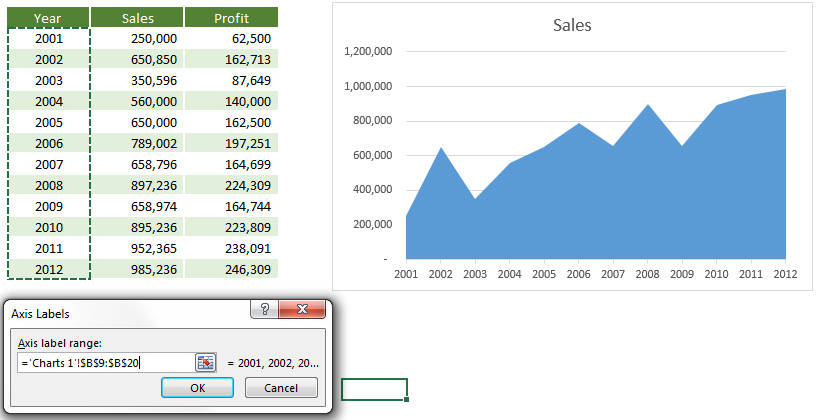Select the sales value 250,000
The image size is (819, 420).
tap(137, 39)
